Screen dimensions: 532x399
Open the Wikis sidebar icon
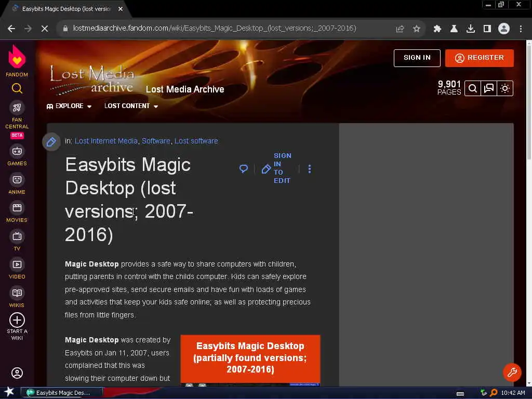pos(17,293)
